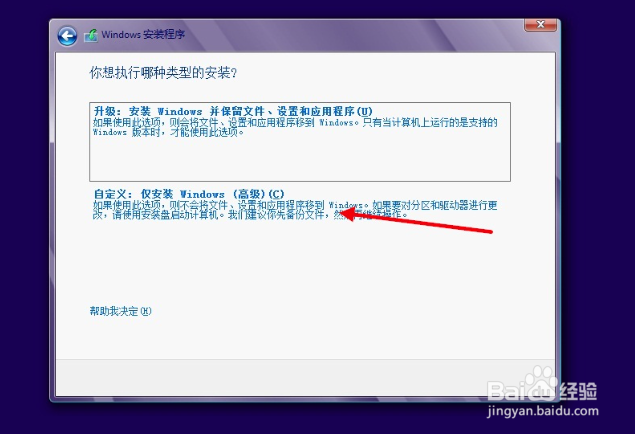Go back with the blue arrow button

tap(67, 36)
